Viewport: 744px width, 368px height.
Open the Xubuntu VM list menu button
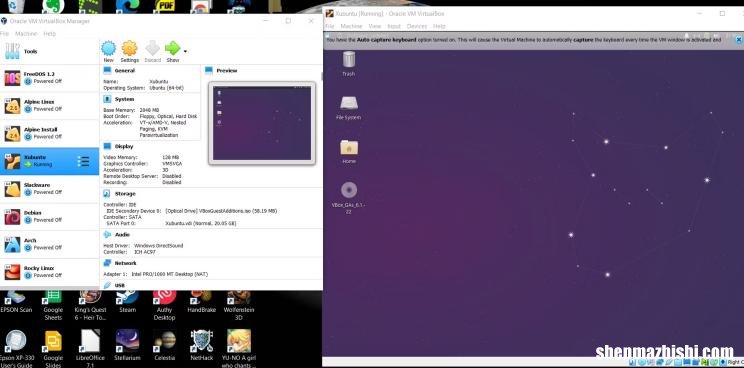[x=84, y=161]
